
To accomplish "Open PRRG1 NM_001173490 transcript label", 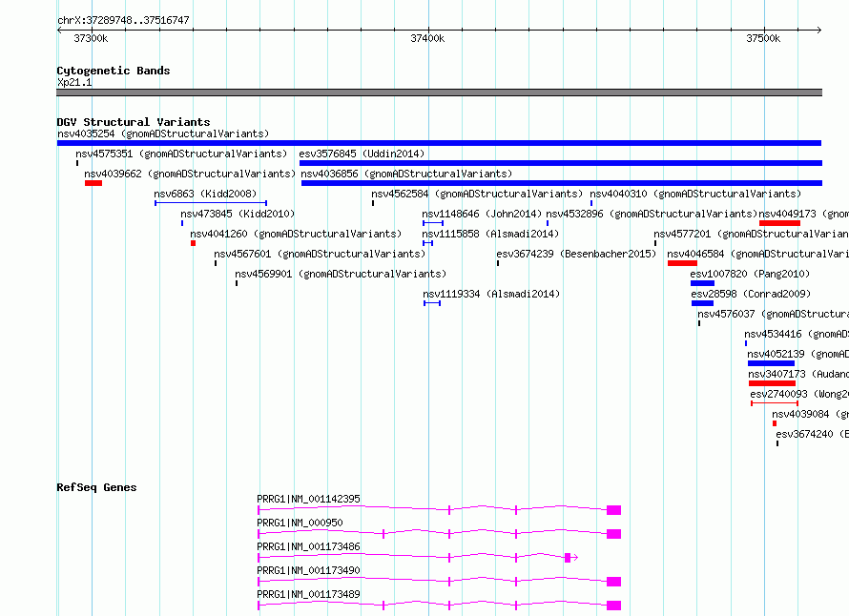I will click(x=308, y=570).
